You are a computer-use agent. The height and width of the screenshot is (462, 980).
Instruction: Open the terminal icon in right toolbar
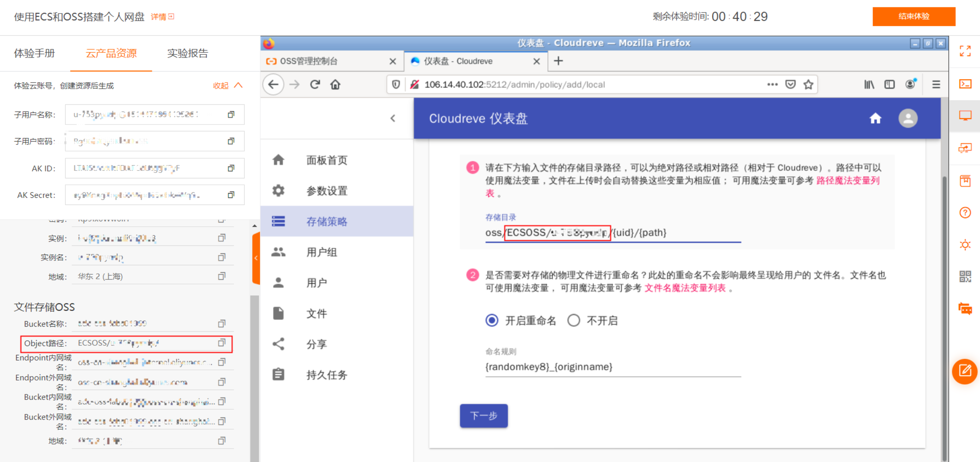click(965, 84)
